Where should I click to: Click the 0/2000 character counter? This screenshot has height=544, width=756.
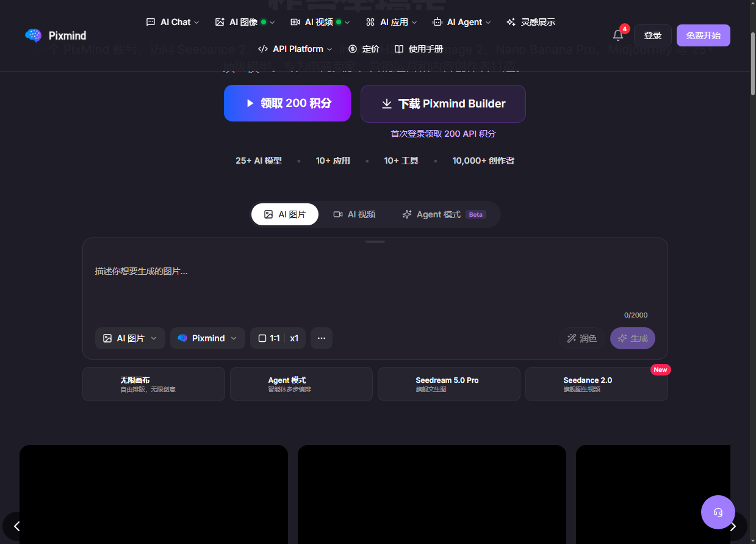(x=636, y=315)
